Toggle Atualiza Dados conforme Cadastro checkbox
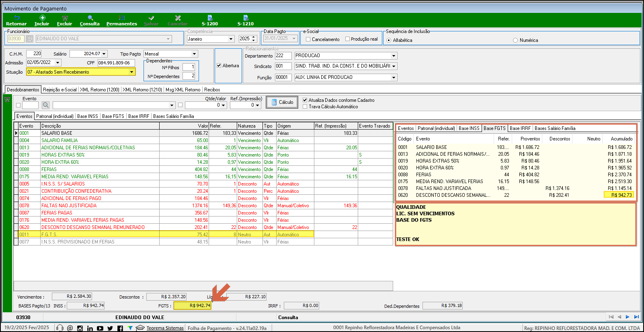 (x=305, y=100)
